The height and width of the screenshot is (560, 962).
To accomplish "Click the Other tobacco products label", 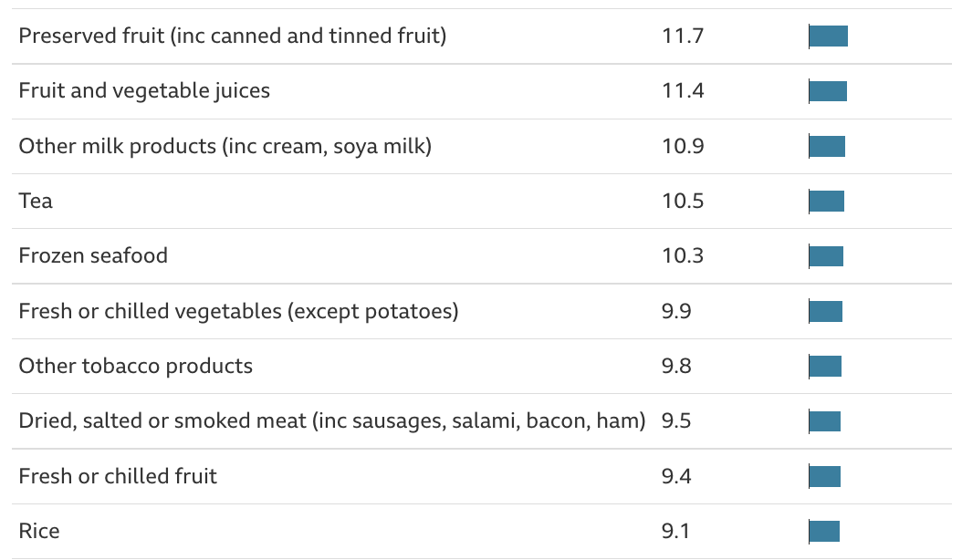I will [x=135, y=367].
